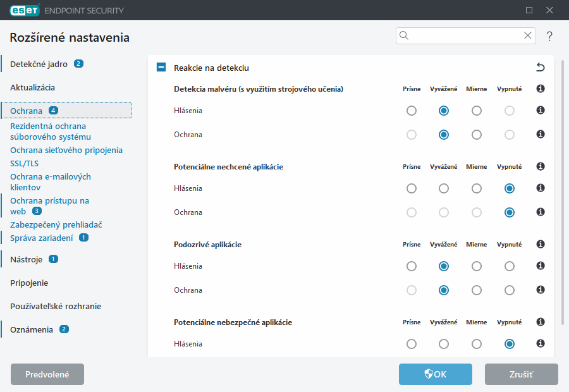
Task: Show info for malware Hlásenia row
Action: click(x=541, y=110)
